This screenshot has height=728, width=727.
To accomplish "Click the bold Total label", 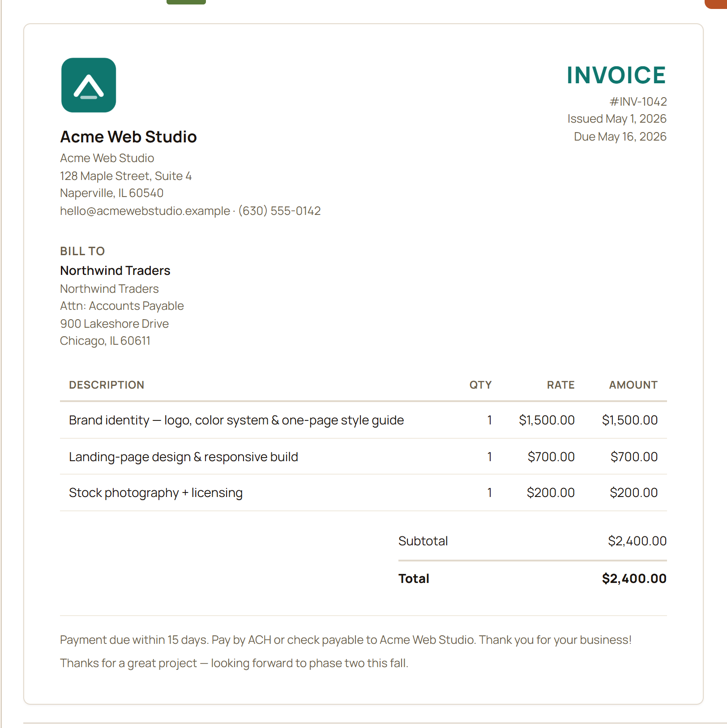I will tap(414, 578).
